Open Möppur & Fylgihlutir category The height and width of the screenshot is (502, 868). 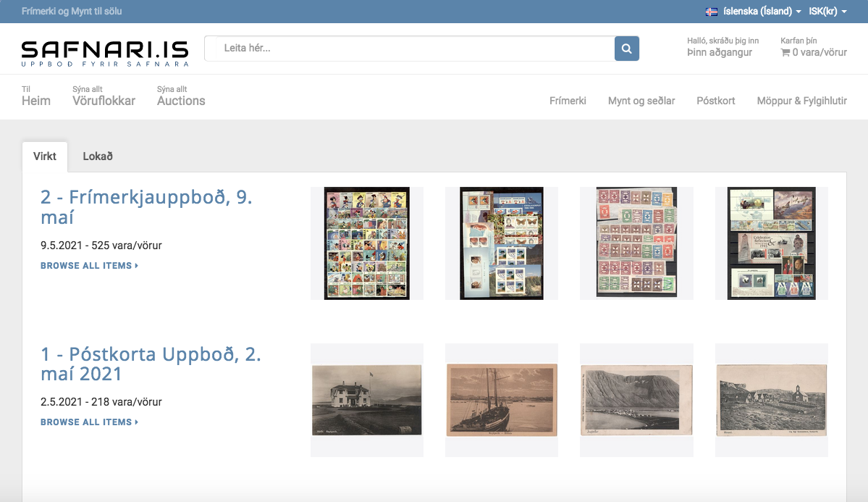pos(801,101)
